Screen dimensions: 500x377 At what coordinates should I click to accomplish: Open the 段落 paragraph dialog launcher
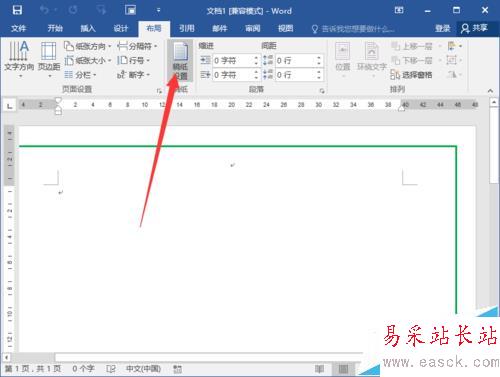coord(322,91)
